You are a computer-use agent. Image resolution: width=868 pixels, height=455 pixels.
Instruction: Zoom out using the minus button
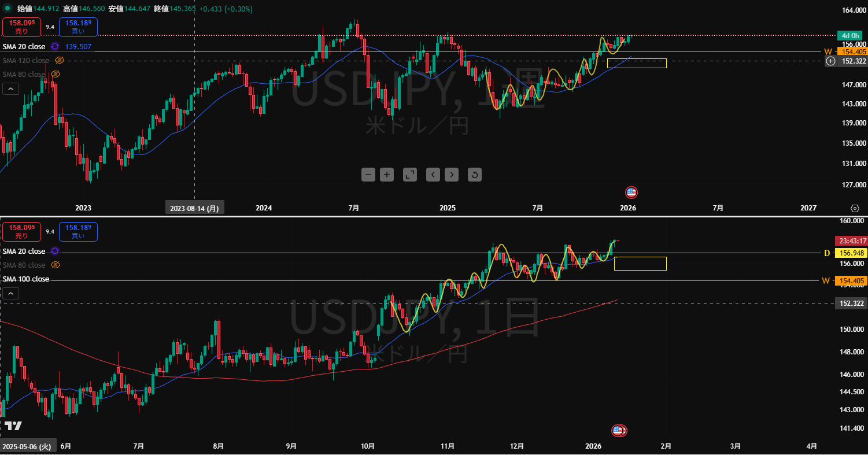tap(368, 175)
